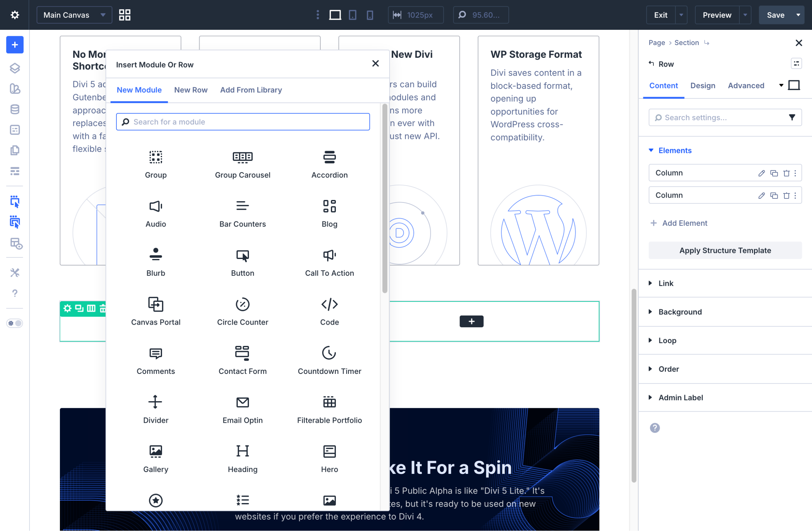Open the Advanced tab in Row settings
The width and height of the screenshot is (812, 531).
tap(746, 86)
